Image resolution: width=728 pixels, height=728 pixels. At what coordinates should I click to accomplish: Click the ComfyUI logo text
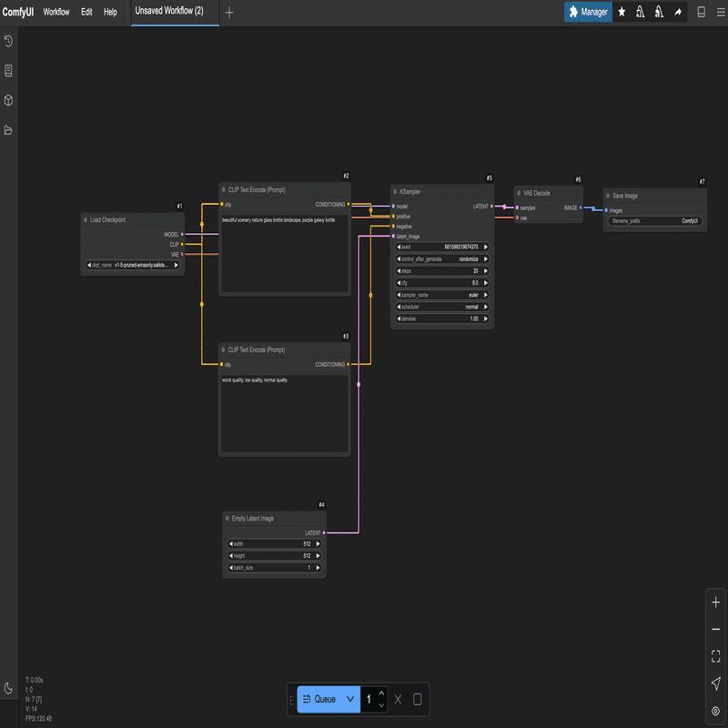click(x=17, y=12)
